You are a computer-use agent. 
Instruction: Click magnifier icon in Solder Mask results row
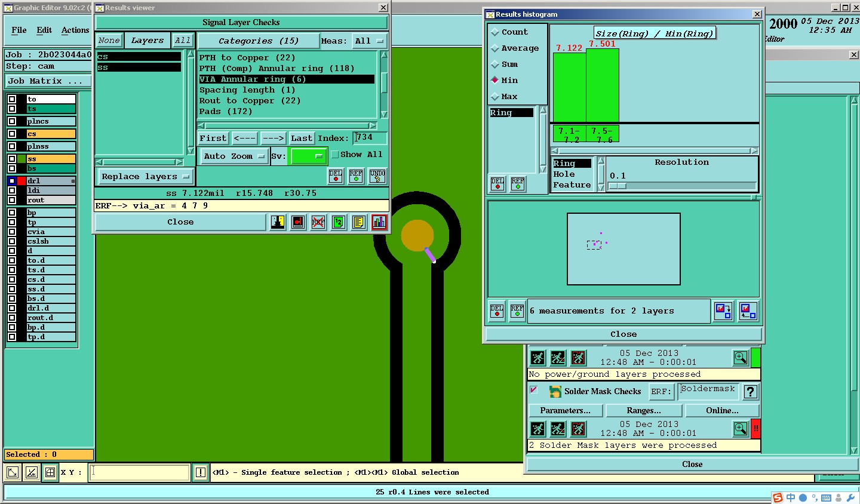tap(741, 429)
